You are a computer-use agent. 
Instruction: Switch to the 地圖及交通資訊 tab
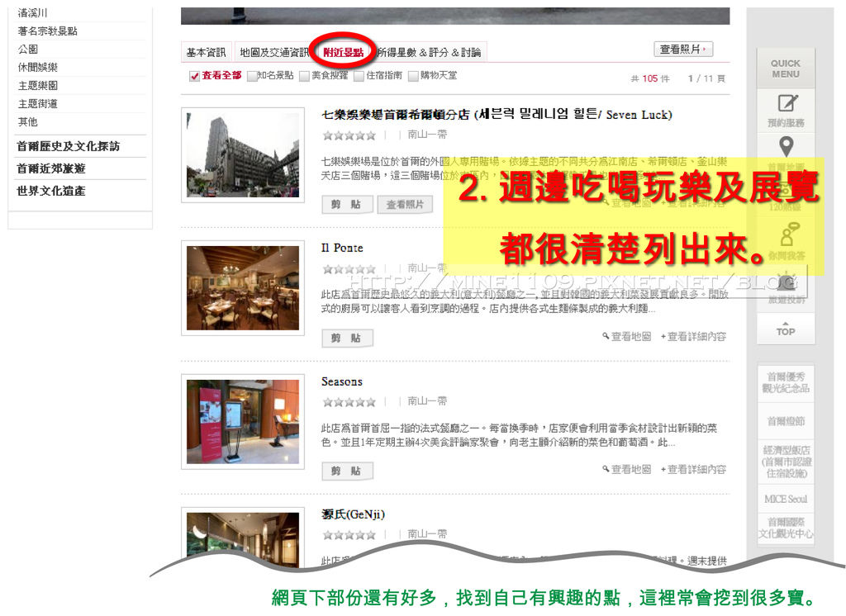tap(274, 52)
